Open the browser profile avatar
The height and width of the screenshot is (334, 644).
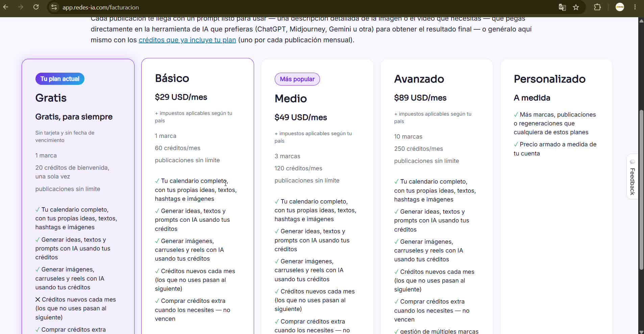620,7
